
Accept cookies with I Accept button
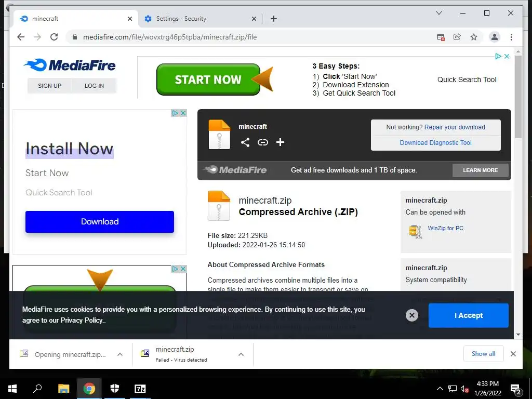(x=468, y=315)
